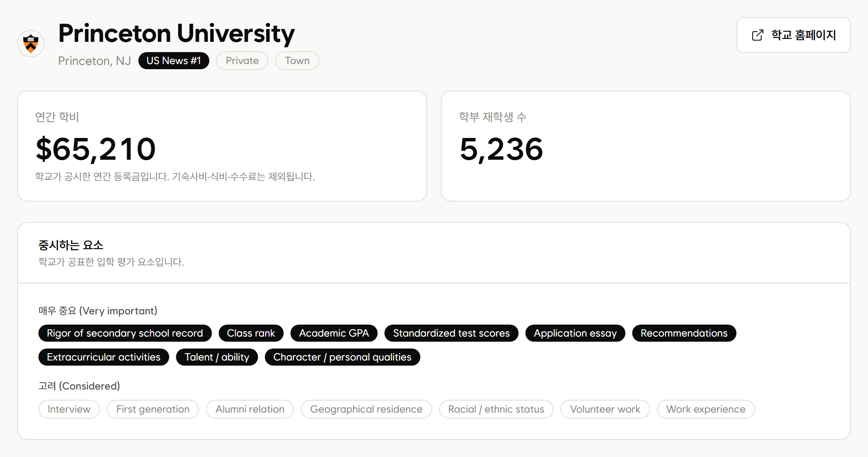Click the Work experience chip
Screen dimensions: 868x457
(706, 409)
